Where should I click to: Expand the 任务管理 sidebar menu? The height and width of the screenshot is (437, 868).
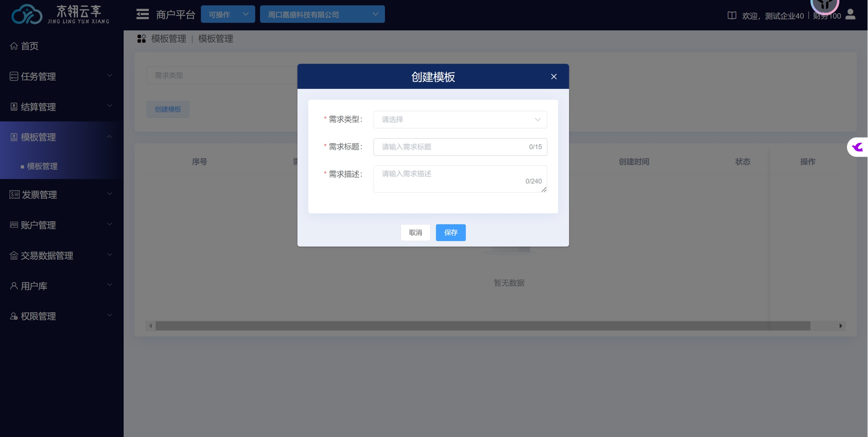click(61, 76)
